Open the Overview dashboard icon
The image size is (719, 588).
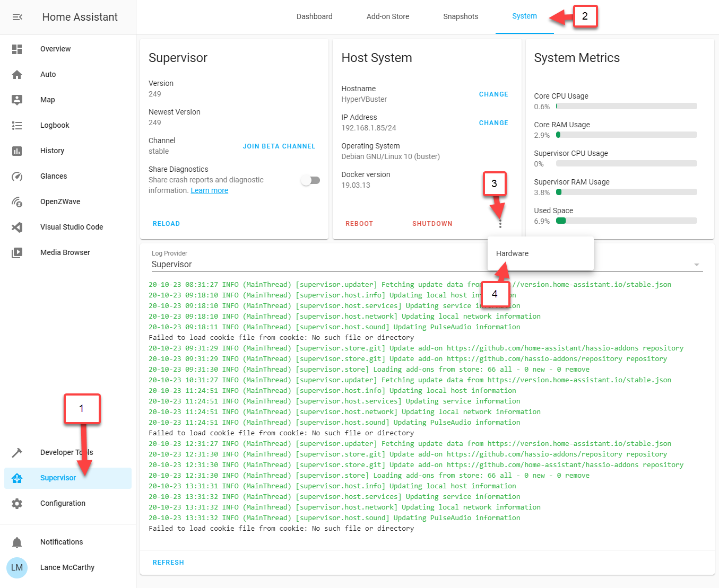(x=17, y=49)
